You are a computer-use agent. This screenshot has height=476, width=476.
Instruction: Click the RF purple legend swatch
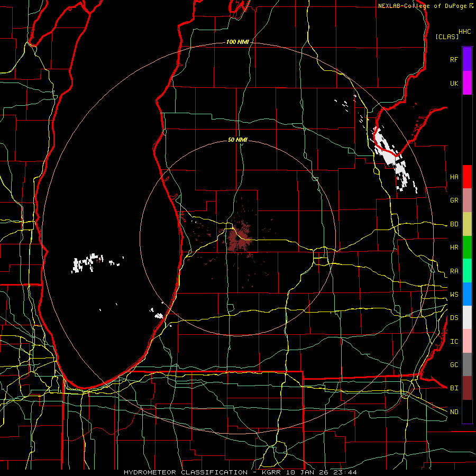(467, 59)
